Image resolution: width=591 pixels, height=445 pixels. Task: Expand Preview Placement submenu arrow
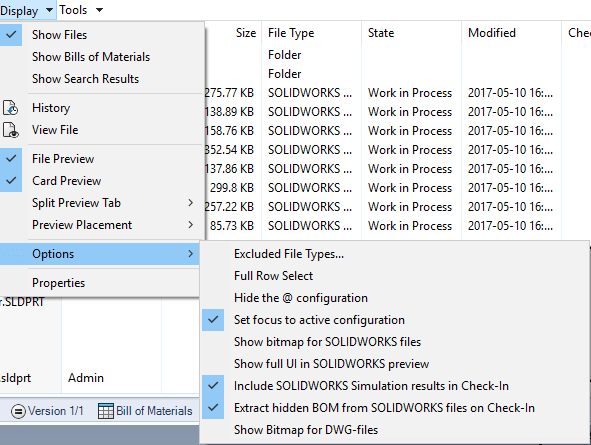click(x=190, y=225)
